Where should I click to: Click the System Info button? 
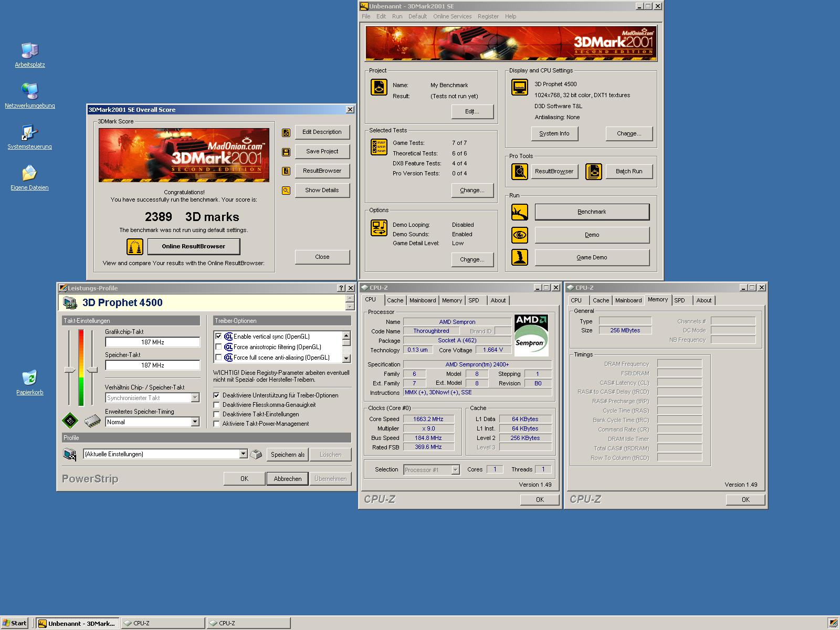(x=554, y=133)
